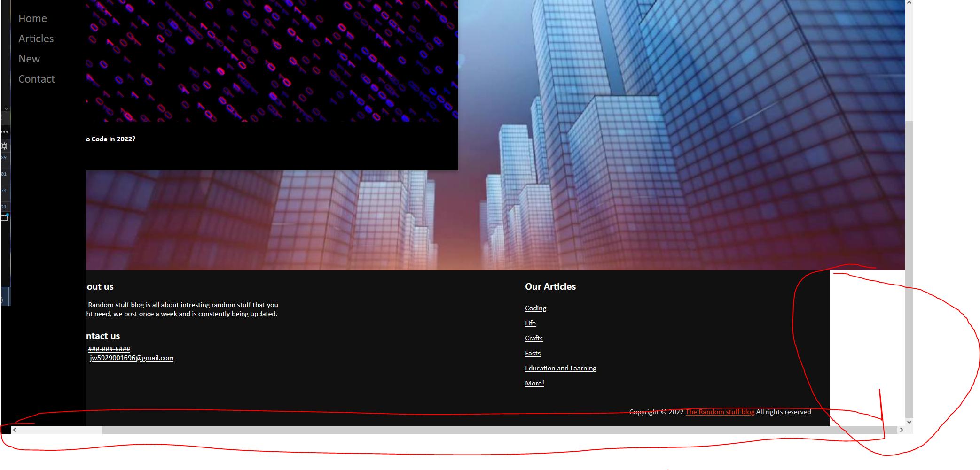Click the horizontal scrollbar right arrow
Screen dimensions: 980x470
tap(901, 430)
